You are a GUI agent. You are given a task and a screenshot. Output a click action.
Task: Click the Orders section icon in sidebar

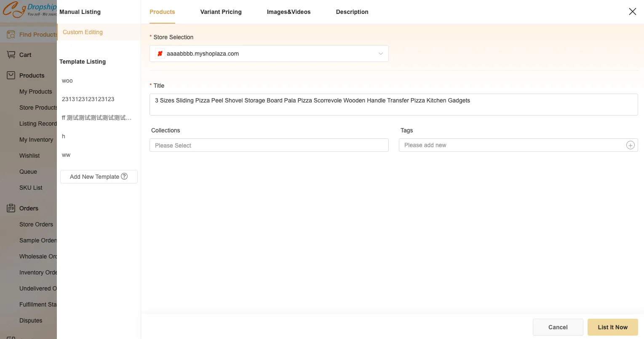11,208
